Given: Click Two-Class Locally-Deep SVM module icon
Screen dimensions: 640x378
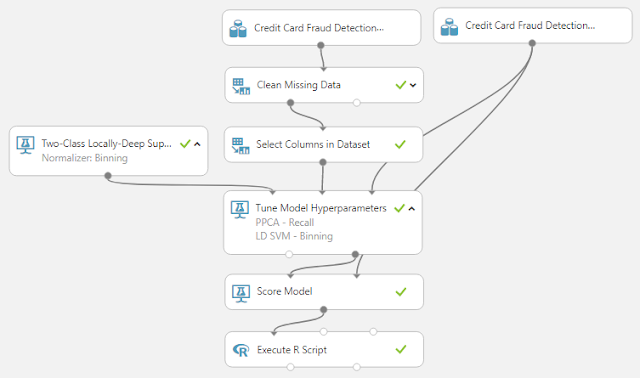Looking at the screenshot, I should pyautogui.click(x=25, y=145).
